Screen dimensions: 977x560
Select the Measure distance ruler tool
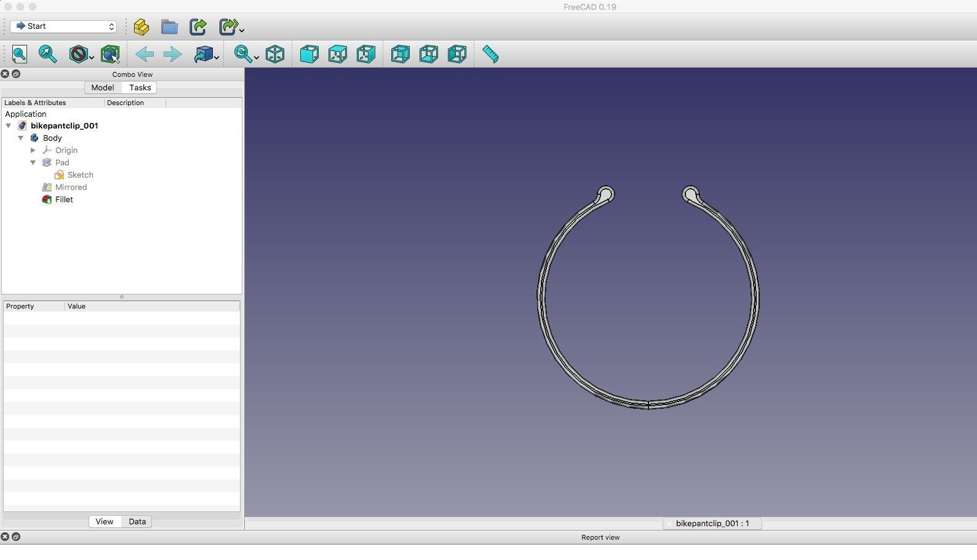point(490,54)
